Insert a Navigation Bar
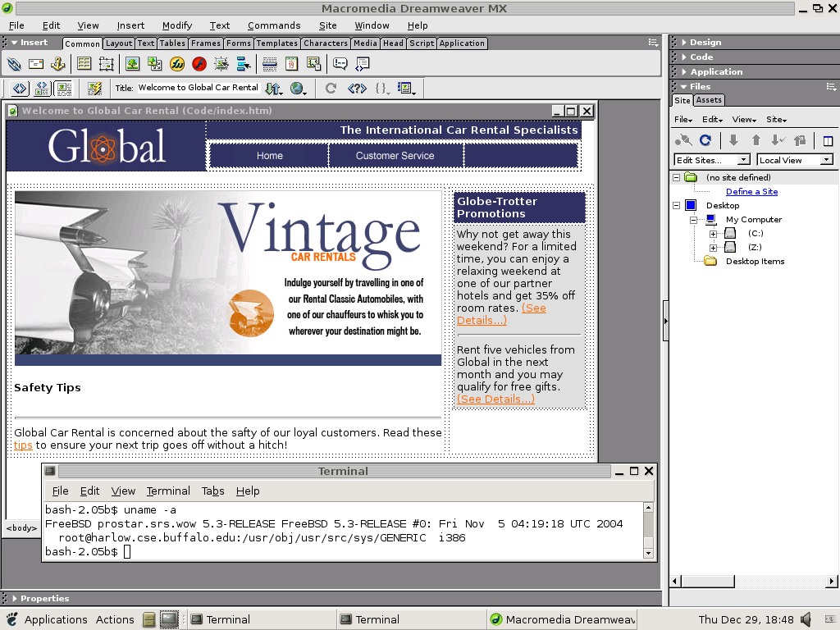 [x=244, y=64]
